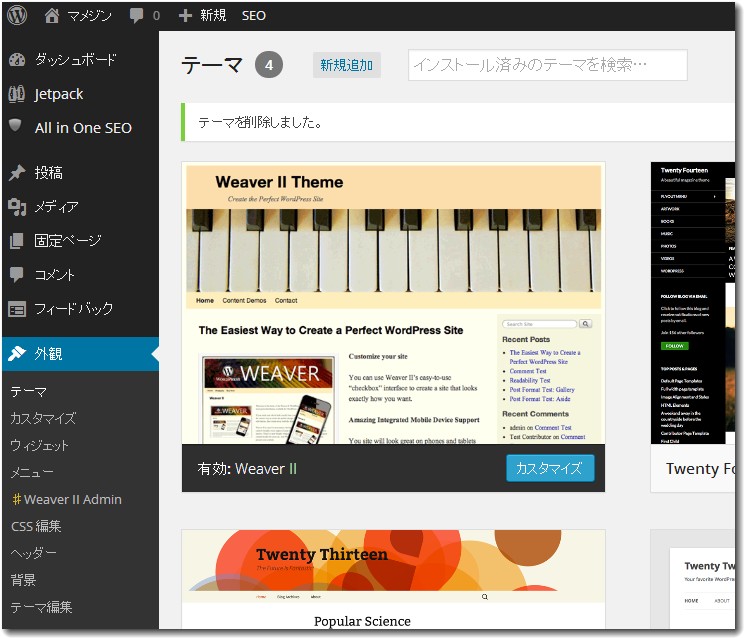Click the ダッシュボード gauge icon
744x638 pixels.
point(17,60)
